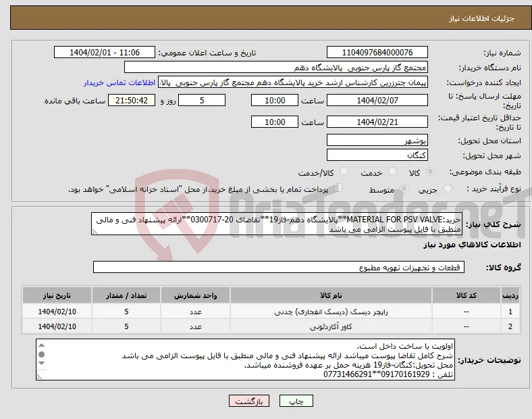Select the جزیی purchase type radio
The image size is (532, 419).
tap(448, 188)
